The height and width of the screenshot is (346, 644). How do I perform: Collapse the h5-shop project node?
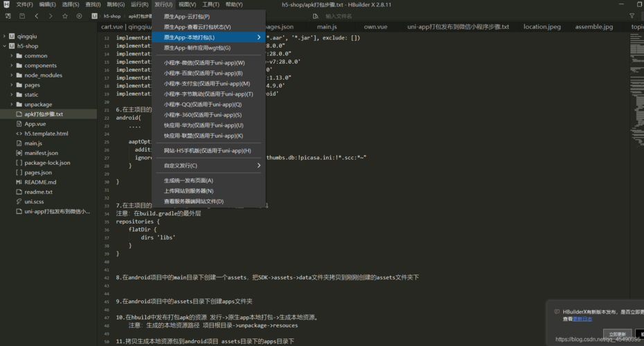[5, 46]
